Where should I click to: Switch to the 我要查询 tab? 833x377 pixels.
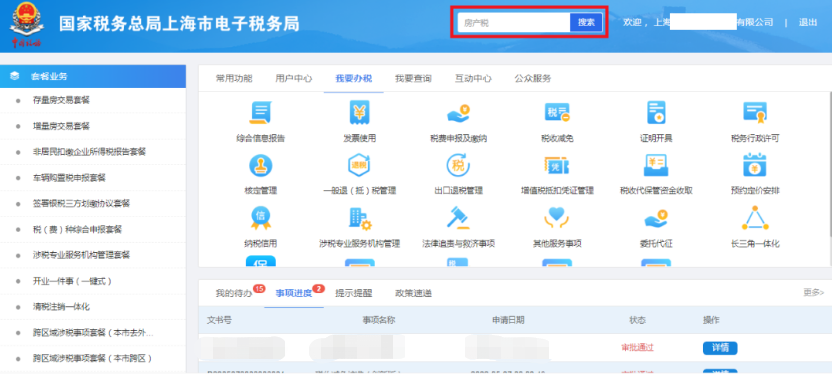pos(413,79)
